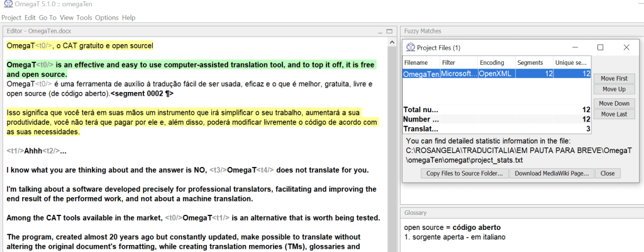644x252 pixels.
Task: Click the Move Last button
Action: [614, 114]
